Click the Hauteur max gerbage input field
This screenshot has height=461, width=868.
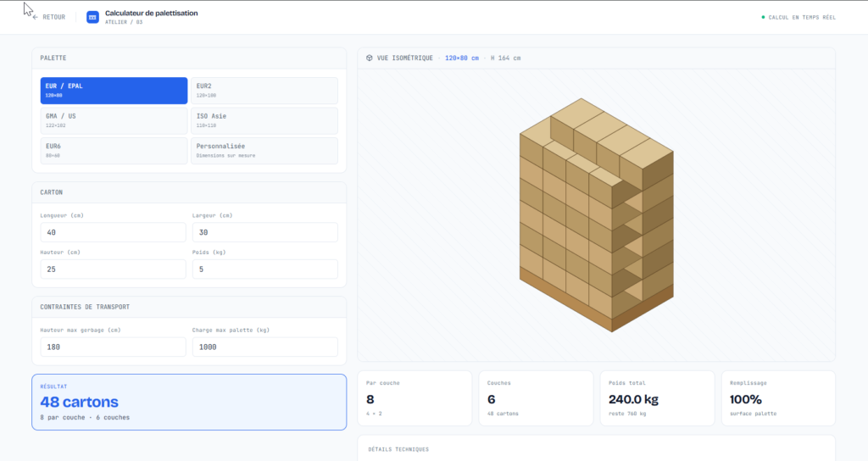113,347
